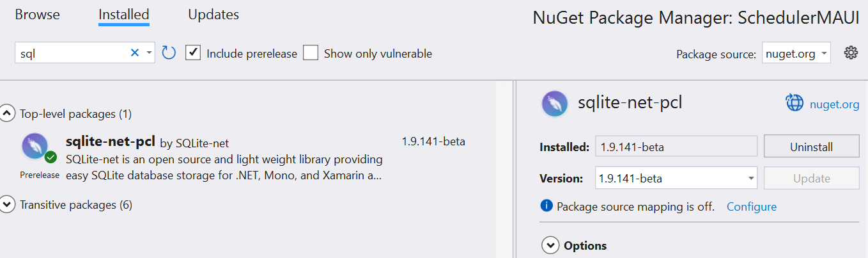Collapse the Top-level packages group

point(8,114)
